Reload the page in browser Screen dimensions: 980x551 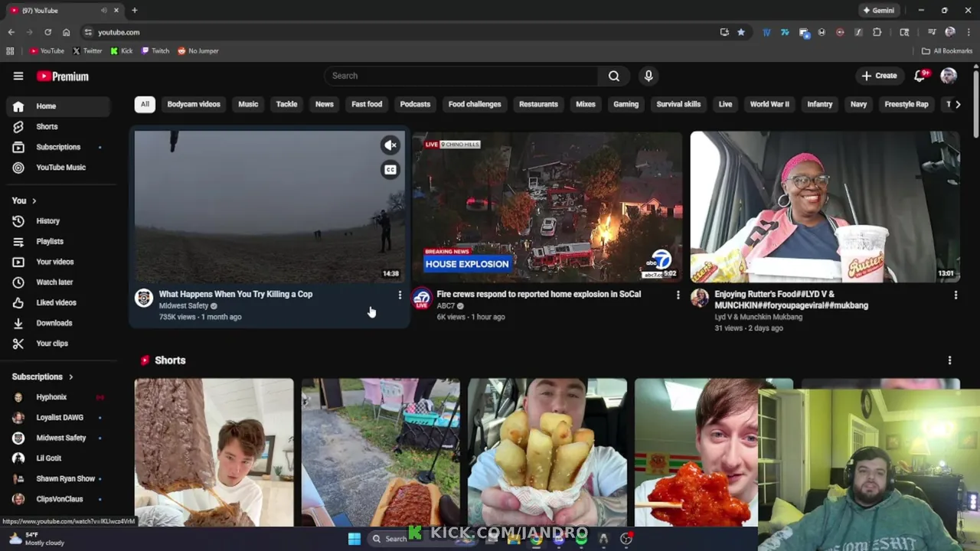pos(47,32)
